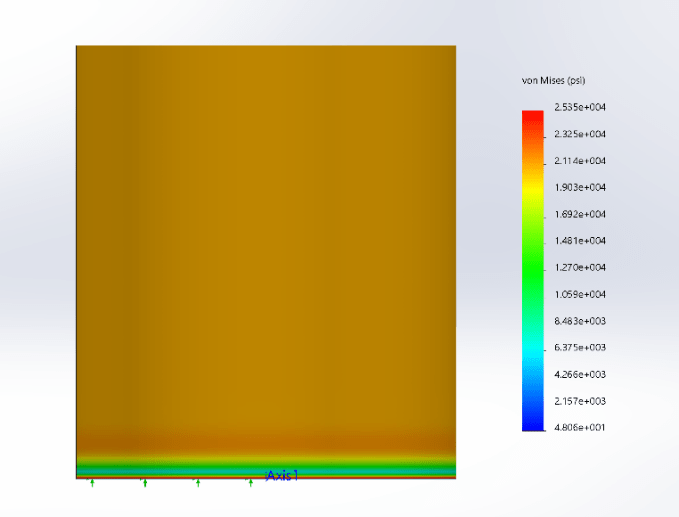Click the rightmost green fixture arrow
Screen dimensions: 679x517
point(250,484)
